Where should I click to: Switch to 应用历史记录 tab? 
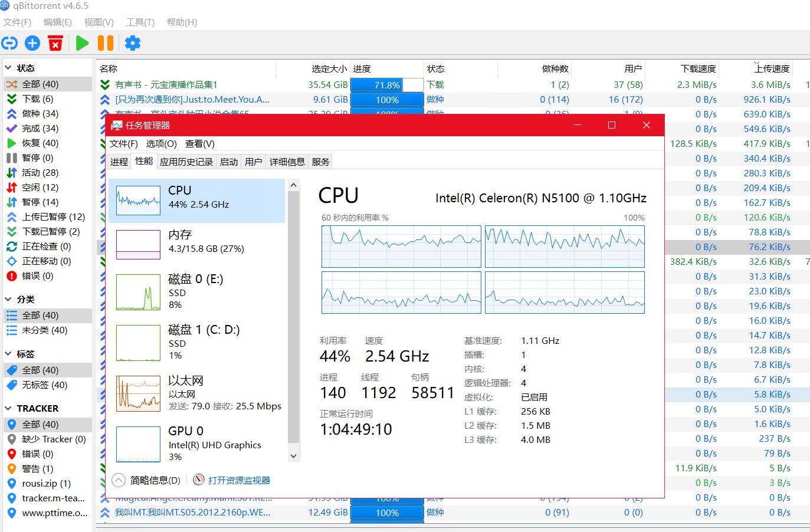(x=186, y=162)
